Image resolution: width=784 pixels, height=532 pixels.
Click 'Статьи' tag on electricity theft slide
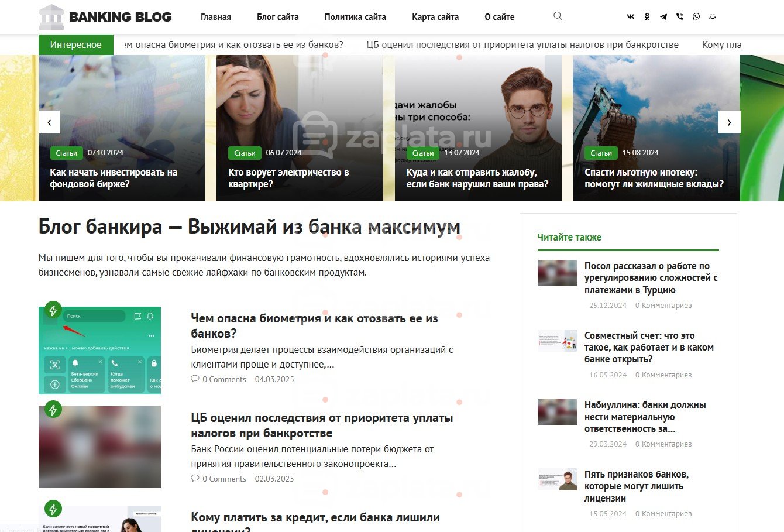[x=245, y=153]
